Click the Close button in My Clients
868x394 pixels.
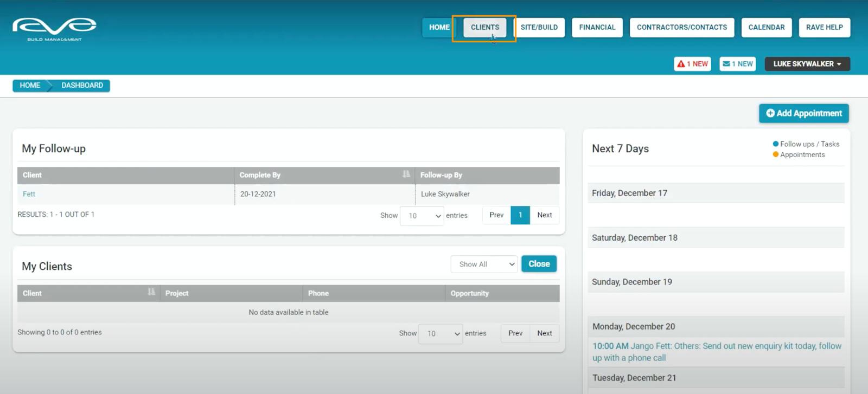tap(539, 264)
